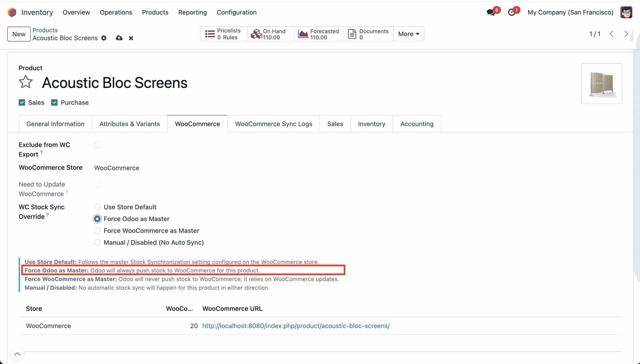Click the WooCo... column header
Image resolution: width=640 pixels, height=364 pixels.
click(179, 309)
